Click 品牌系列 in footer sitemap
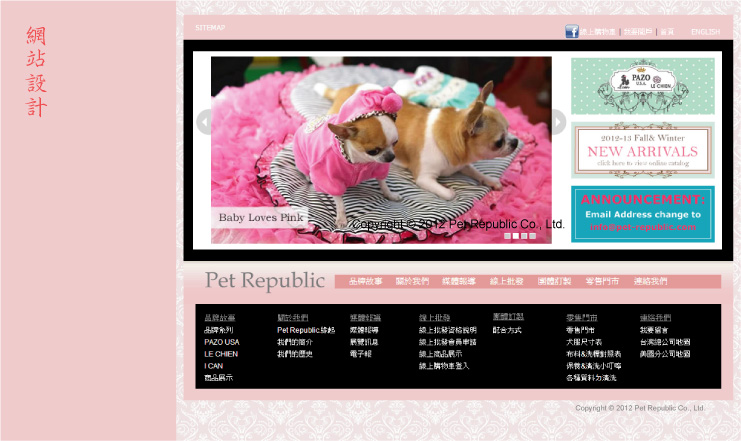The width and height of the screenshot is (741, 441). [x=218, y=330]
